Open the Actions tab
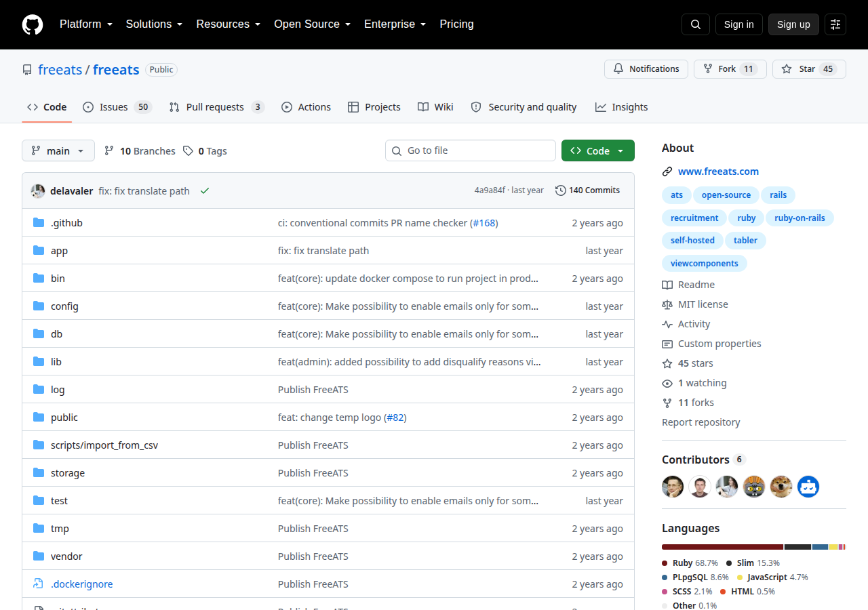 306,107
